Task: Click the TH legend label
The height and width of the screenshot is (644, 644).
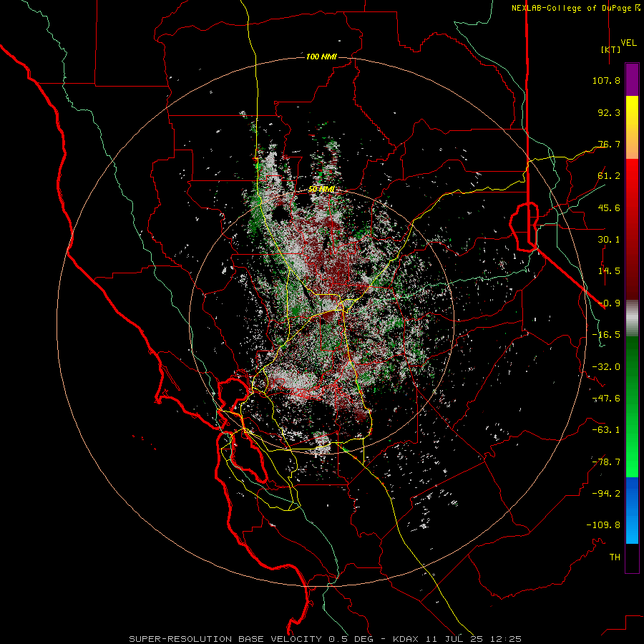Action: (615, 557)
